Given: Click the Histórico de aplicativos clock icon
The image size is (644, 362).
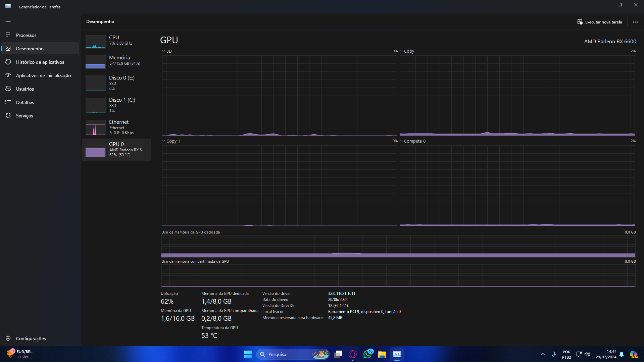Looking at the screenshot, I should click(8, 62).
